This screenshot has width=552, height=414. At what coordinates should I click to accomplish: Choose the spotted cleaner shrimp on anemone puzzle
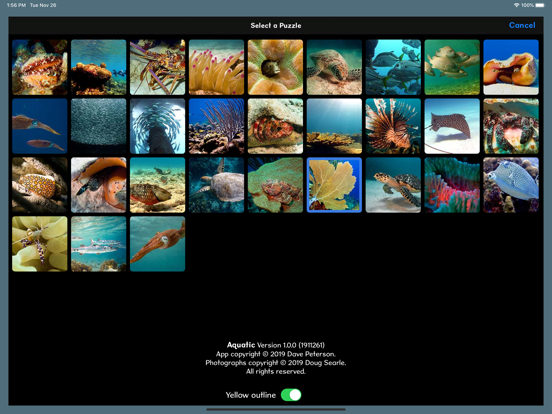(40, 244)
